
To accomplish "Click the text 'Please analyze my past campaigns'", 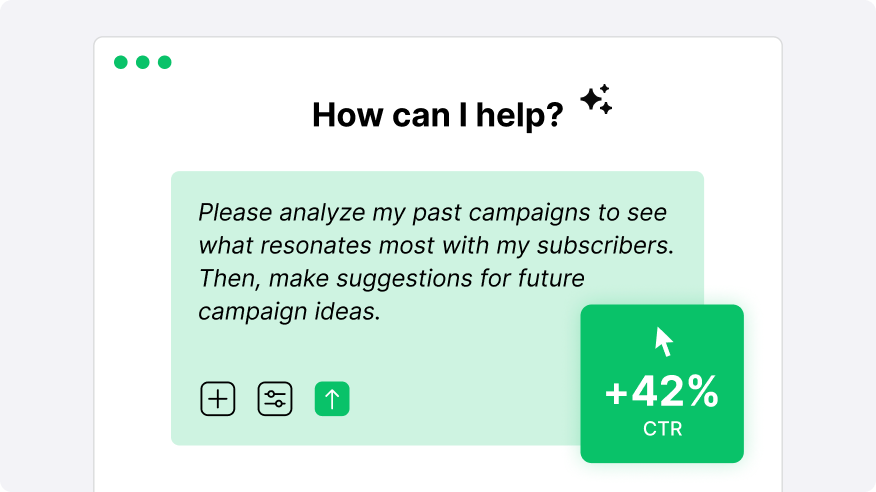I will (394, 213).
